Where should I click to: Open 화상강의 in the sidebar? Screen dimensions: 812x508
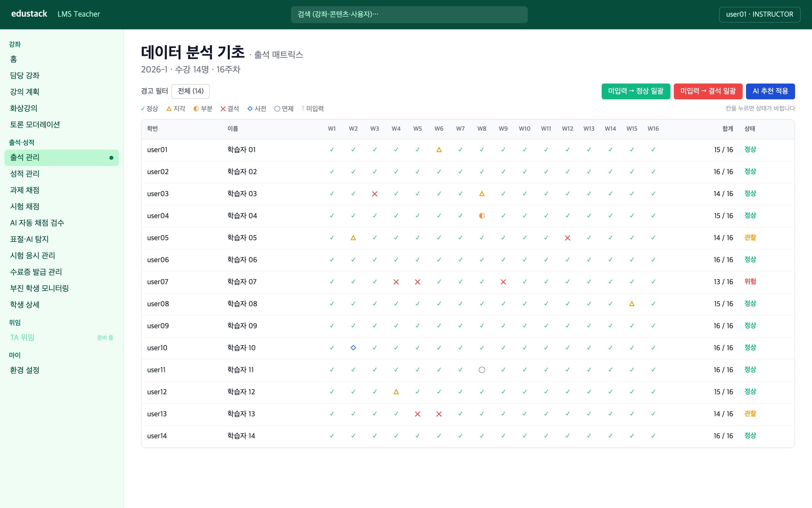62,108
